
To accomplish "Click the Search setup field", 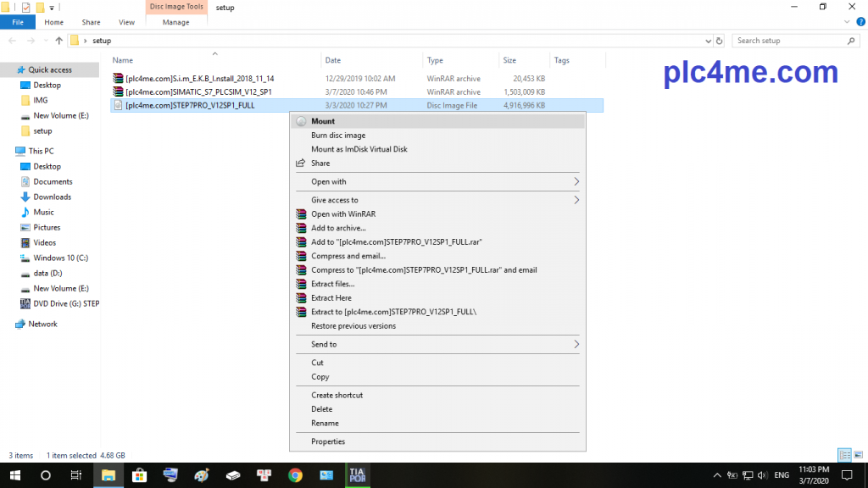I will [796, 41].
